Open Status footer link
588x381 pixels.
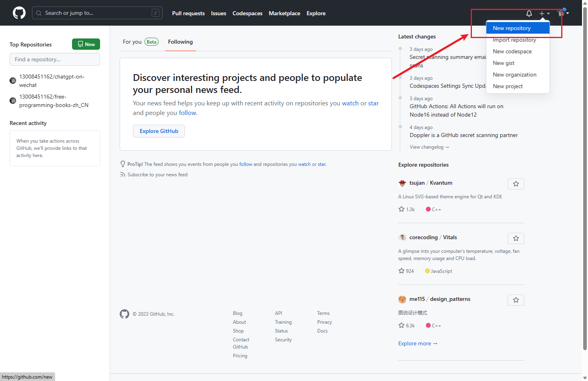[281, 331]
